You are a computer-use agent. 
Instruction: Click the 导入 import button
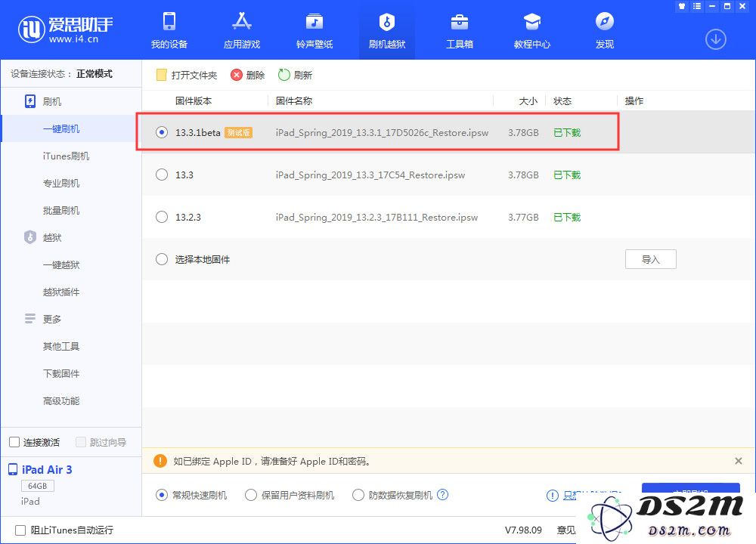coord(650,259)
